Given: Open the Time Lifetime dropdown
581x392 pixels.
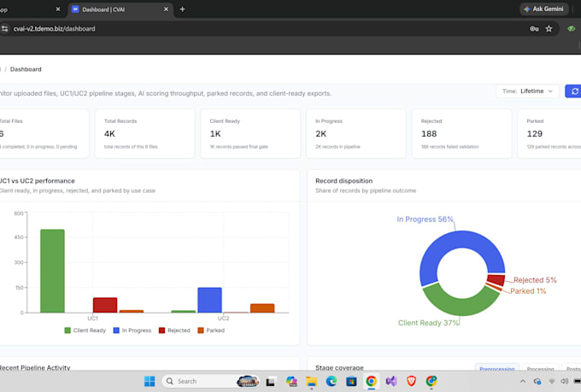Looking at the screenshot, I should coord(527,91).
